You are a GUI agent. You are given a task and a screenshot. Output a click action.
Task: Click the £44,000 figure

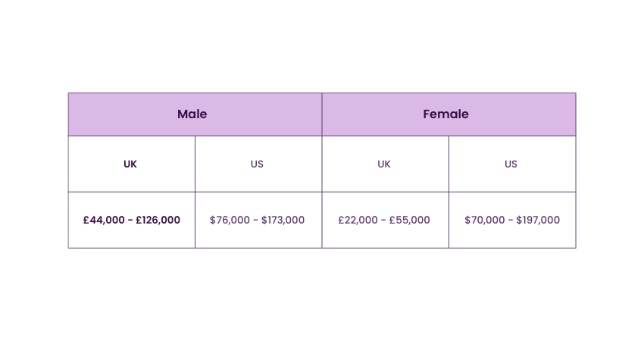coord(103,221)
